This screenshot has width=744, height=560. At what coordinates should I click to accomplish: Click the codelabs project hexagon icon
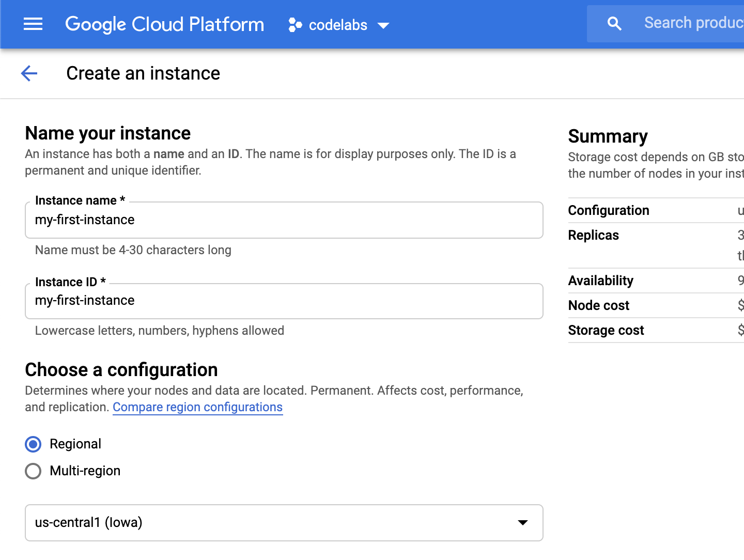point(295,25)
